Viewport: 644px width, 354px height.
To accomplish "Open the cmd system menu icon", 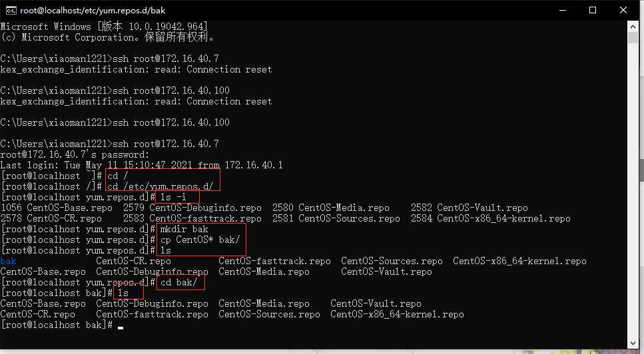I will point(10,10).
